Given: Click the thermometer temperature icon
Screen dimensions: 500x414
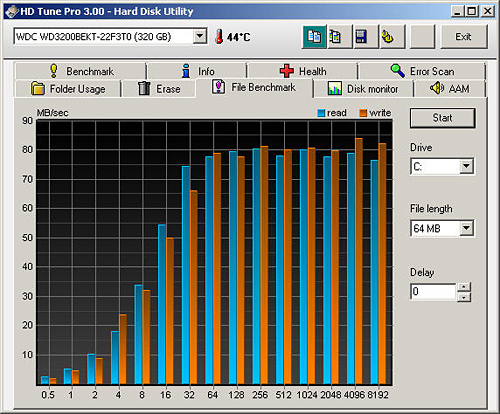Looking at the screenshot, I should pyautogui.click(x=219, y=36).
